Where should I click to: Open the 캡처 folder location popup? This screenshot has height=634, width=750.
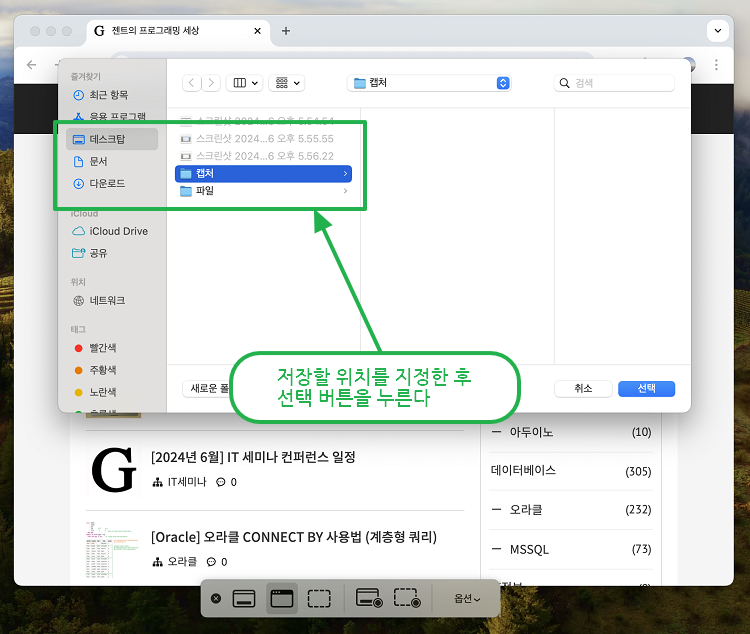point(429,83)
